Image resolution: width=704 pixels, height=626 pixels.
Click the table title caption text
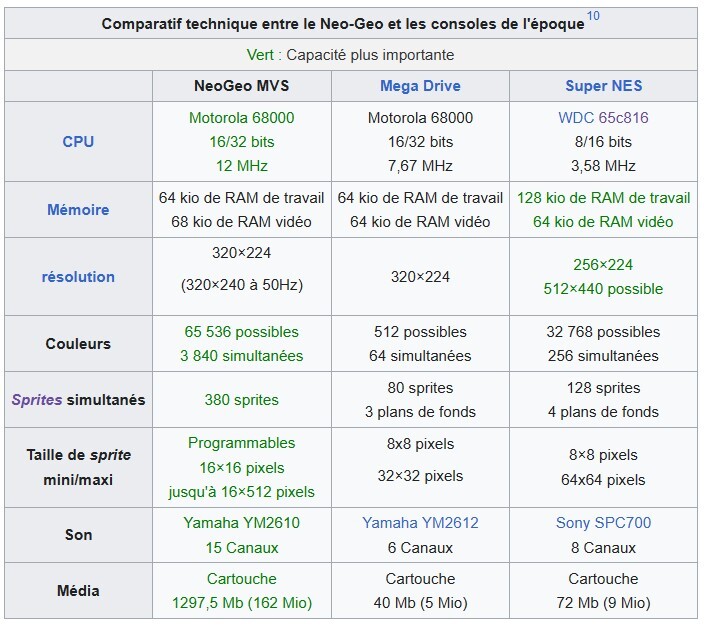click(x=342, y=23)
